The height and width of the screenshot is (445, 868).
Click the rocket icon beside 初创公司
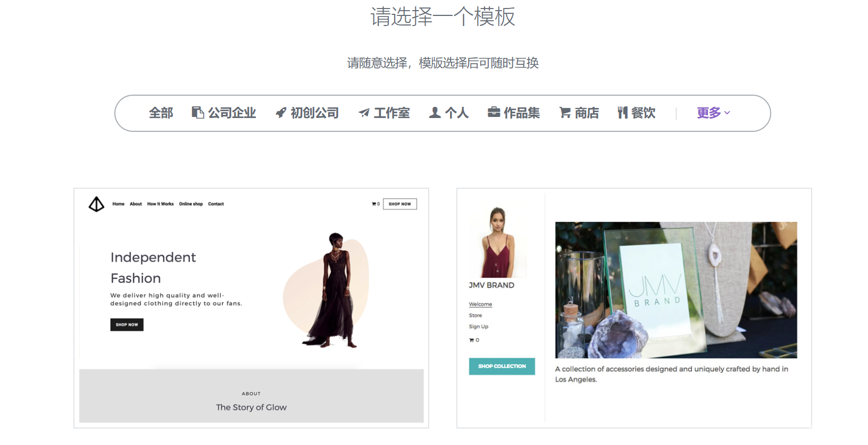281,113
